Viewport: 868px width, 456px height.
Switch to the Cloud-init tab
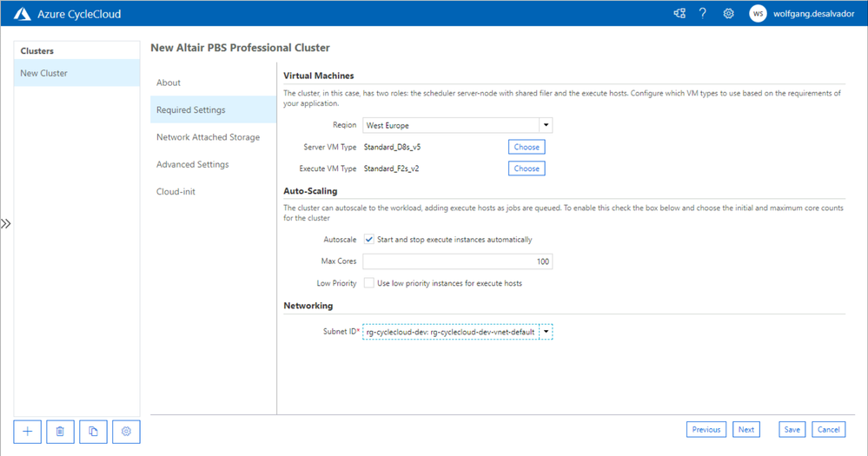(x=213, y=191)
